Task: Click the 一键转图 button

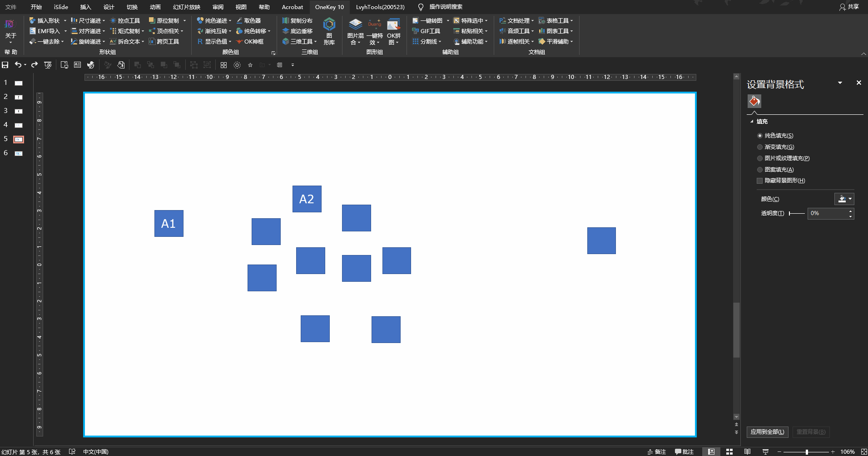Action: (x=427, y=21)
